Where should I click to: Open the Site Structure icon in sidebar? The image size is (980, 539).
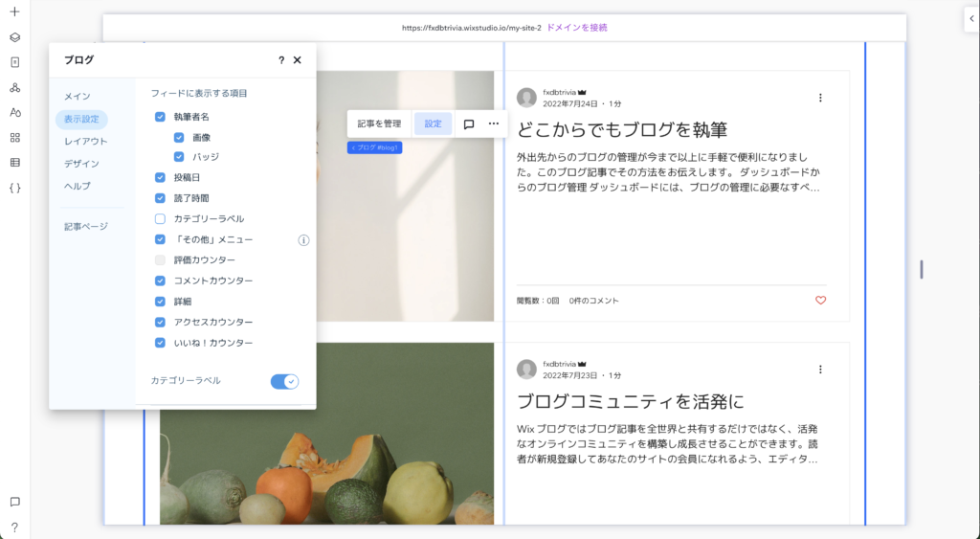click(15, 87)
